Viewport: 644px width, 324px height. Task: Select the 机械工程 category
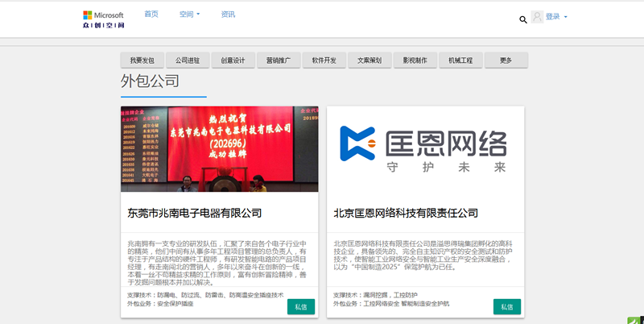coord(460,60)
